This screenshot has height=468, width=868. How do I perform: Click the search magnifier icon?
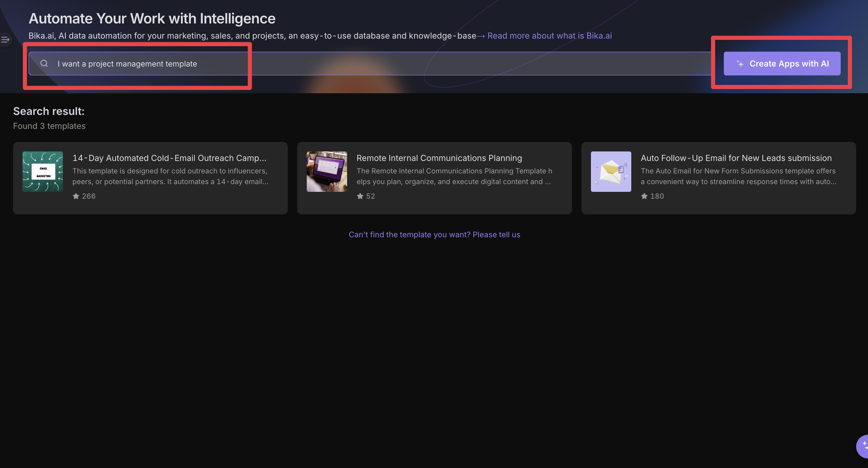click(x=44, y=64)
